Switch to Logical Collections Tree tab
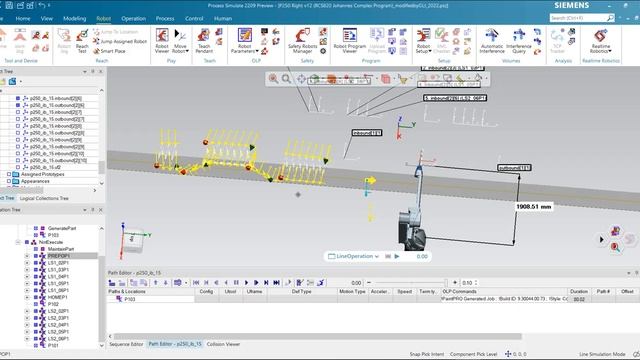The width and height of the screenshot is (640, 360). [x=44, y=198]
